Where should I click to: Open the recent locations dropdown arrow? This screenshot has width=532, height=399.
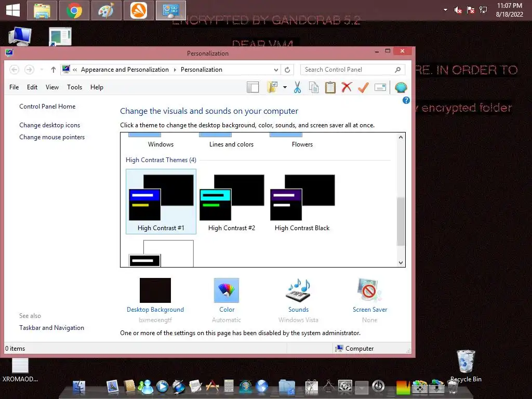click(x=42, y=70)
